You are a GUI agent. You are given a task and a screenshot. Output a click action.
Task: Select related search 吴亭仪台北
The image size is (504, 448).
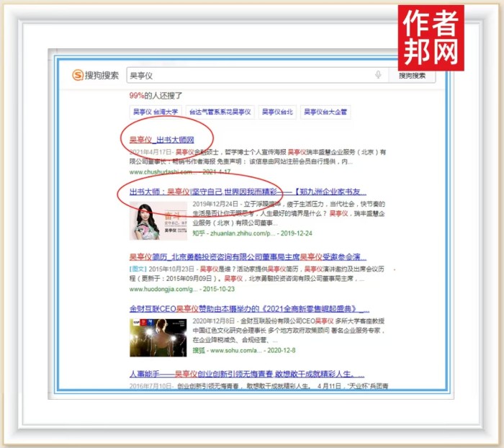point(276,112)
